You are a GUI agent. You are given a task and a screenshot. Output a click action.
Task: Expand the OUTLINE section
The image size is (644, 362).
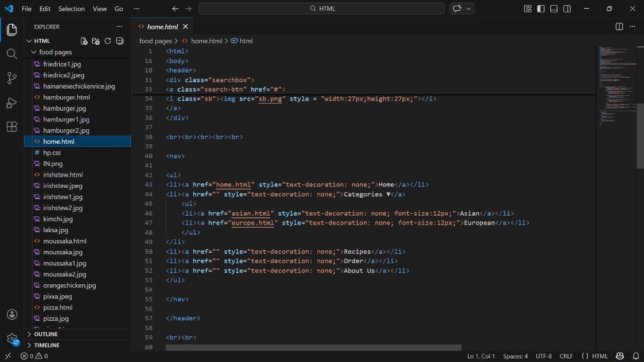click(46, 334)
